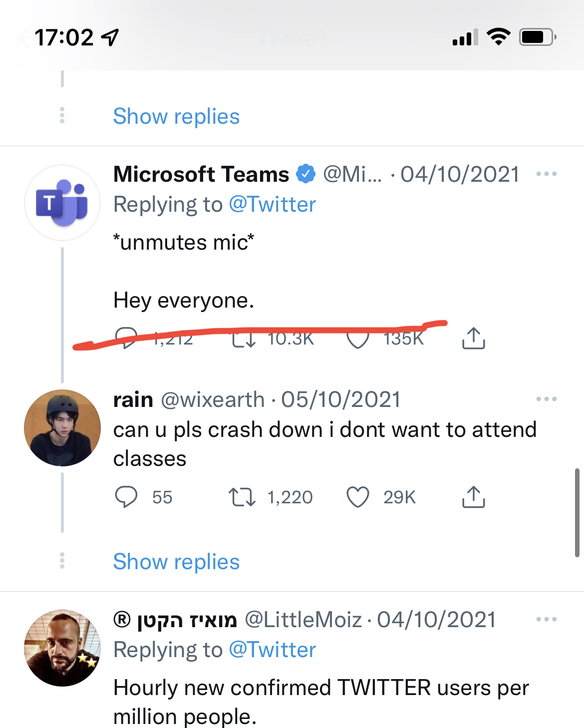Open more options for LittleMoiz tweet

coord(546,619)
